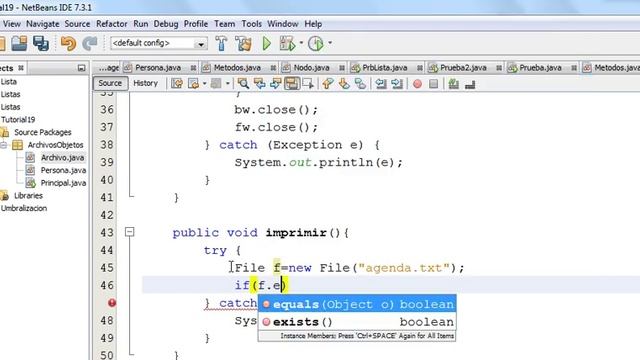This screenshot has width=640, height=360.
Task: Select the Source Packages node
Action: tap(42, 132)
